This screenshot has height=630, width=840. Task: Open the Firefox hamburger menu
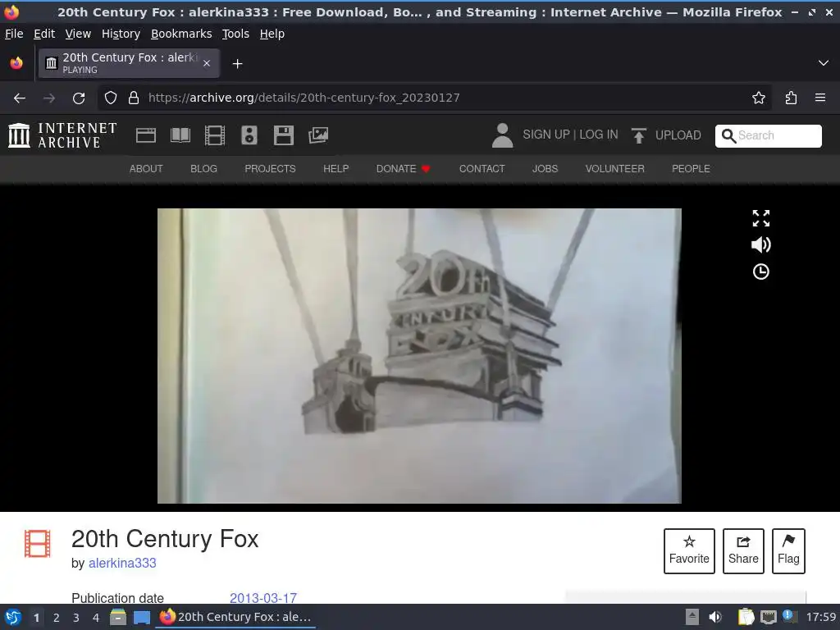point(819,98)
